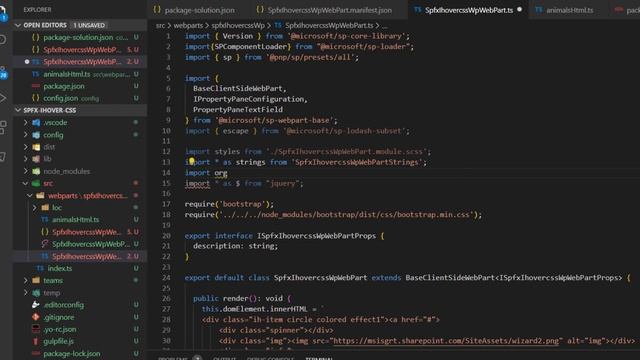Open the TERMINAL panel tab
The width and height of the screenshot is (640, 360).
point(319,358)
